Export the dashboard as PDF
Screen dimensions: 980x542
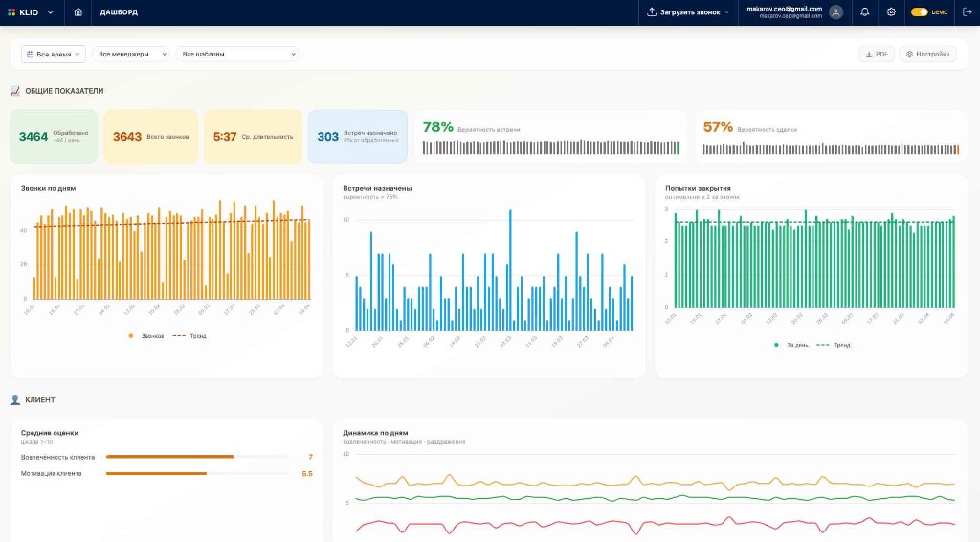click(877, 55)
